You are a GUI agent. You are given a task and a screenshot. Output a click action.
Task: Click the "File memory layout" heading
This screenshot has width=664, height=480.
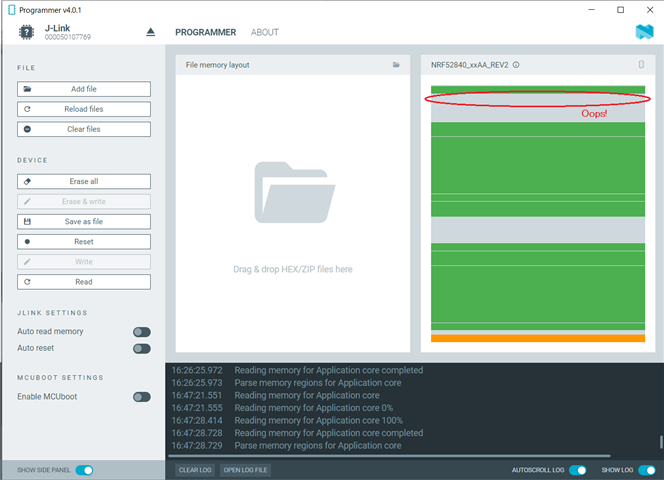217,65
